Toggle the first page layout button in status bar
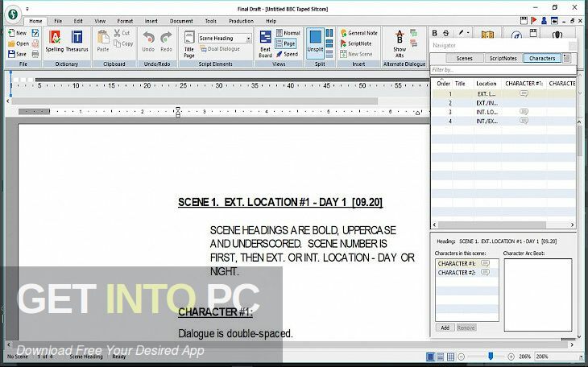 coord(430,357)
